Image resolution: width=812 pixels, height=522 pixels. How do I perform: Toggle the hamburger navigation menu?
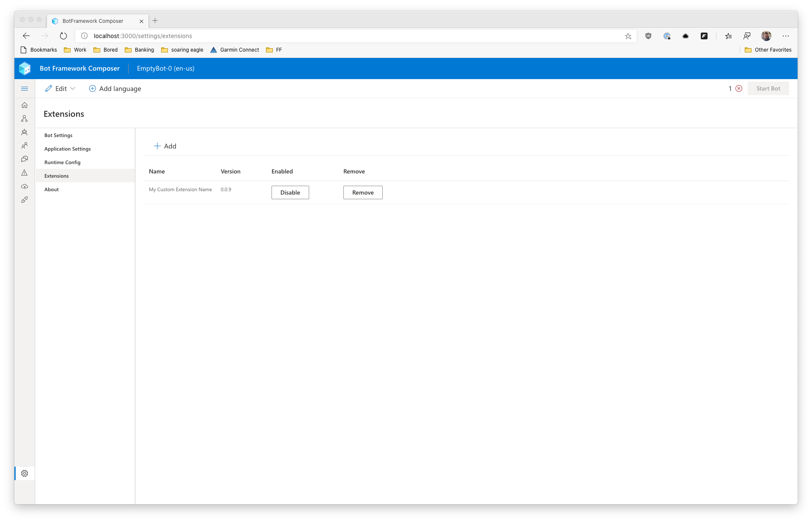[25, 88]
